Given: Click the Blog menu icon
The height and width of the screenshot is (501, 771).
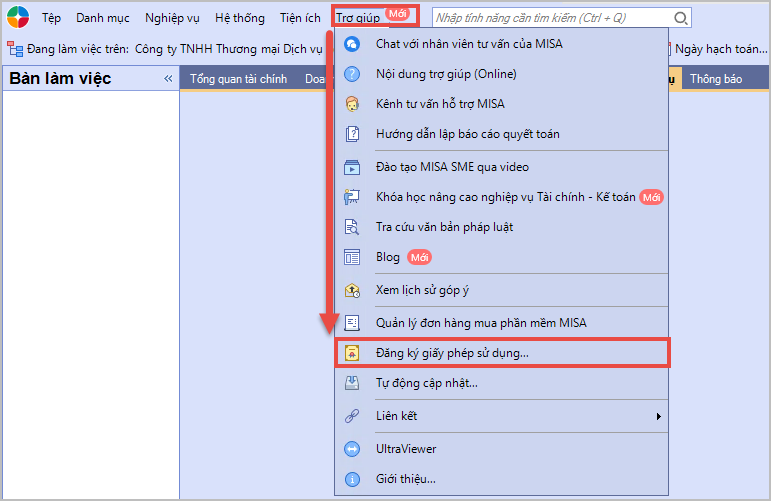Looking at the screenshot, I should 352,257.
